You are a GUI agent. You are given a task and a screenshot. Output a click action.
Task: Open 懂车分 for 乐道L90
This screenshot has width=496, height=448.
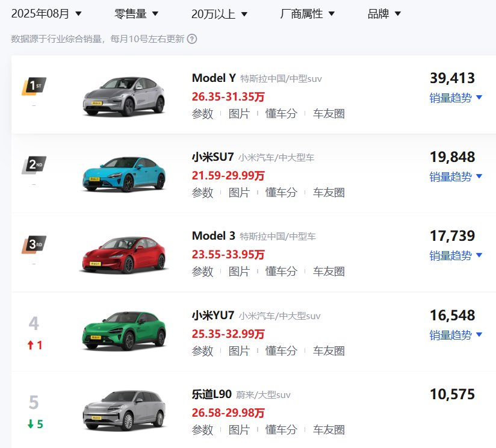tap(281, 430)
